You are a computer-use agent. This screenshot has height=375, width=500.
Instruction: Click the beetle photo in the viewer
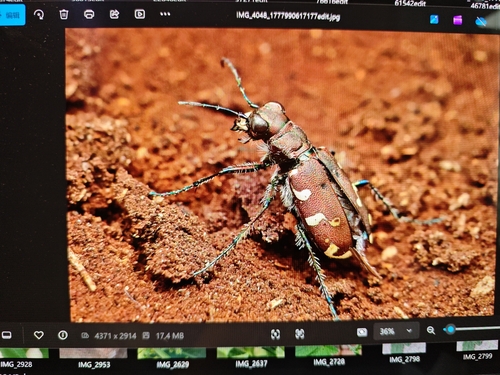point(282,174)
